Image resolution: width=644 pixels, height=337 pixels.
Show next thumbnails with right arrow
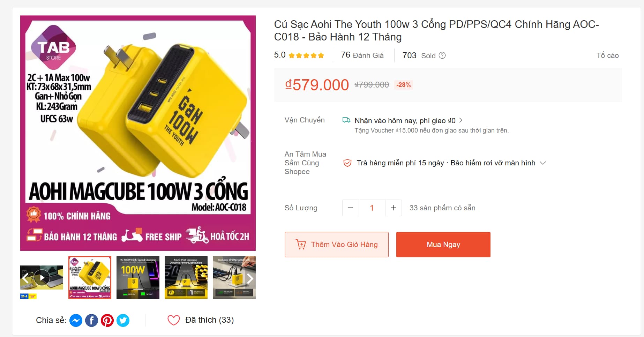[x=250, y=278]
